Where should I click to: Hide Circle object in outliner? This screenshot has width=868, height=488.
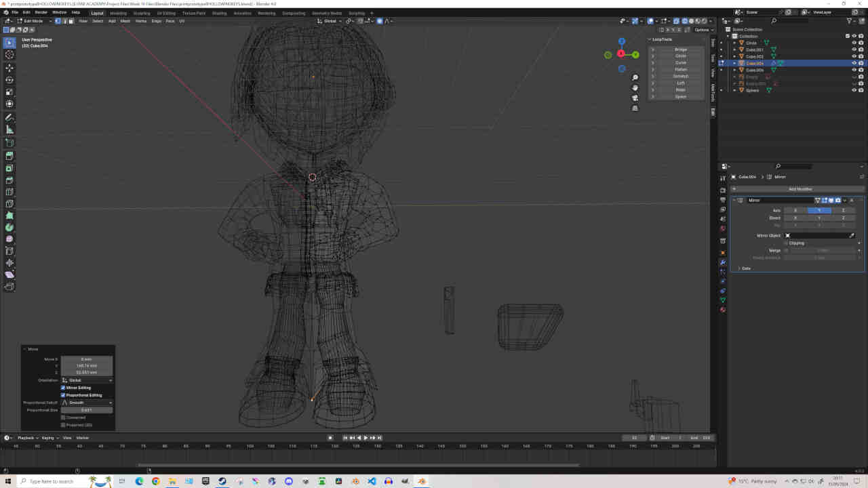pos(854,43)
